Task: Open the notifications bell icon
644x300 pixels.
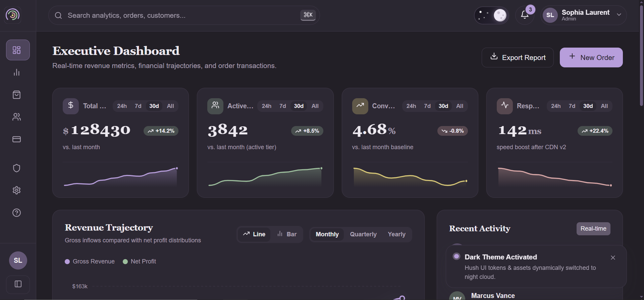Action: (x=525, y=15)
